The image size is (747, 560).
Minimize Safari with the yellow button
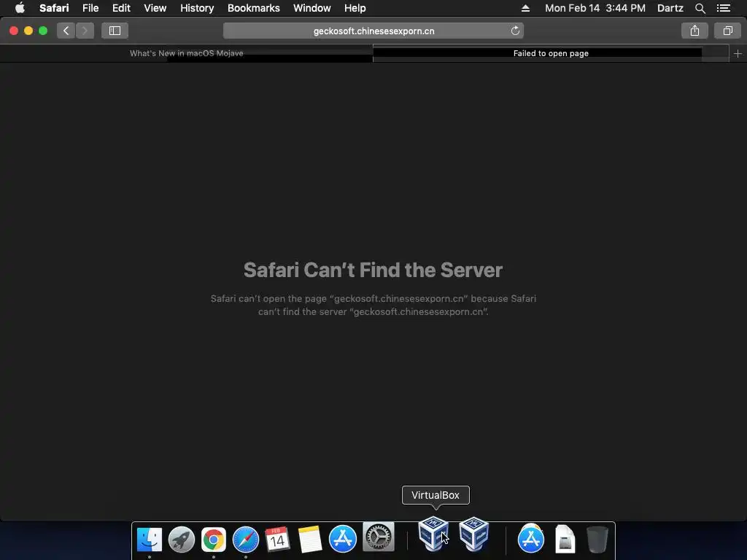pos(28,31)
